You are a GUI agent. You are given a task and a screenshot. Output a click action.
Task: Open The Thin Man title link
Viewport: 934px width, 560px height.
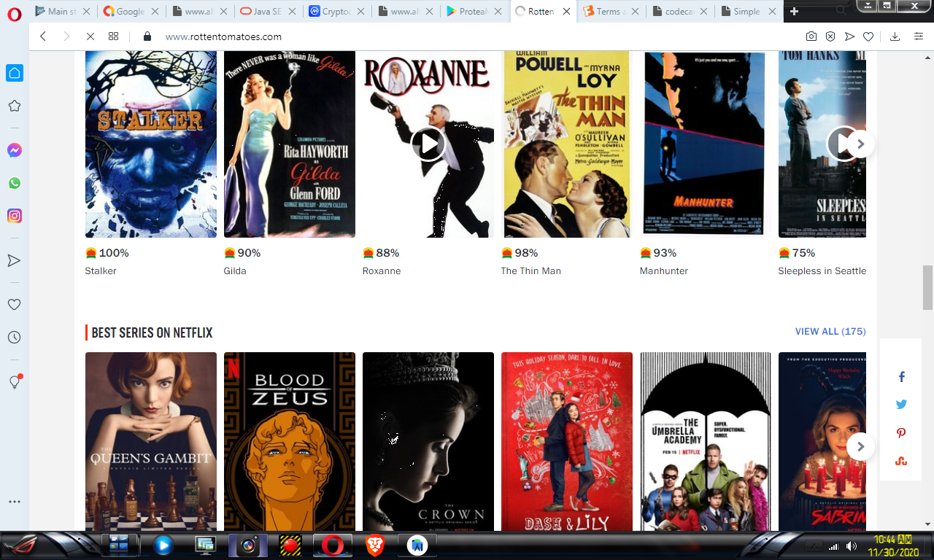[x=531, y=271]
